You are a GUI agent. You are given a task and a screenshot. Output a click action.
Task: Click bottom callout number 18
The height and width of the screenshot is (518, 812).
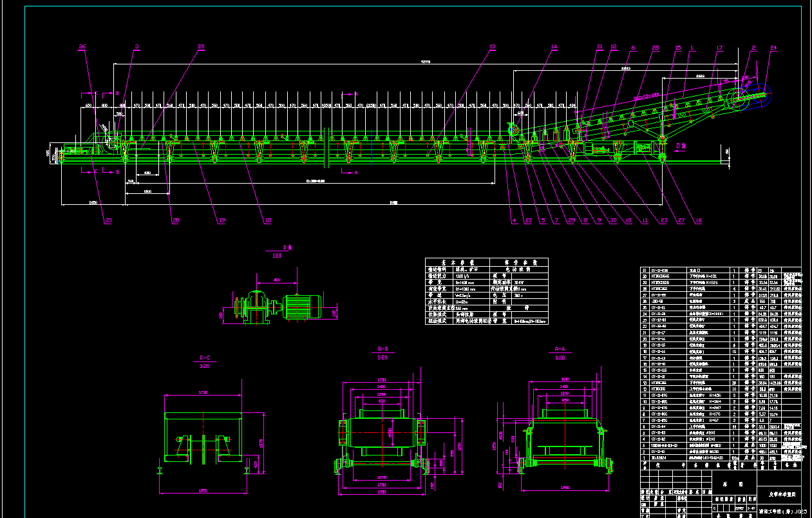268,220
